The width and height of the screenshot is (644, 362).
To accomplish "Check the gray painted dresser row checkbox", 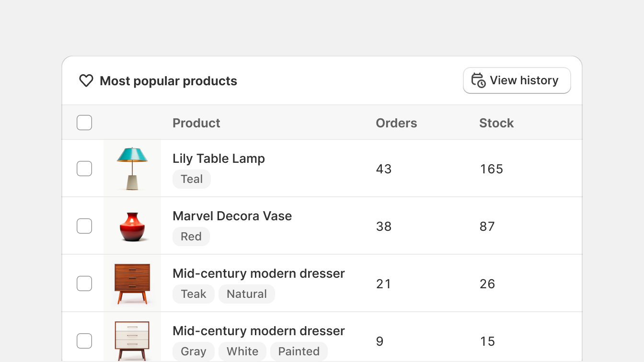I will click(84, 341).
